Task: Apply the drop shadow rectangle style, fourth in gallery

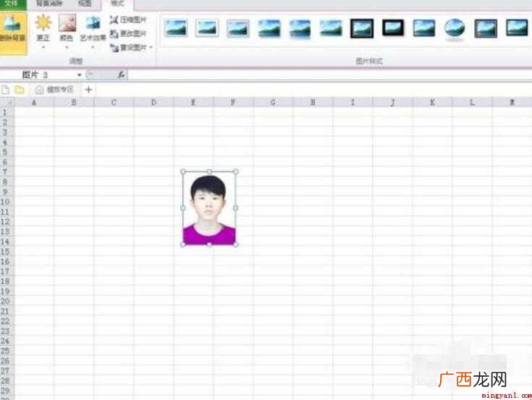Action: click(269, 27)
